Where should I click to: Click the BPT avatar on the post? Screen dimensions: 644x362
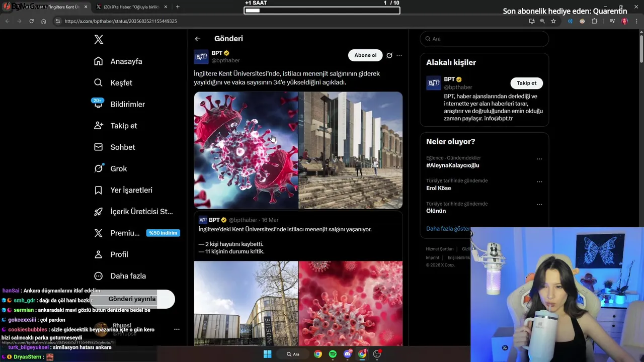coord(201,57)
